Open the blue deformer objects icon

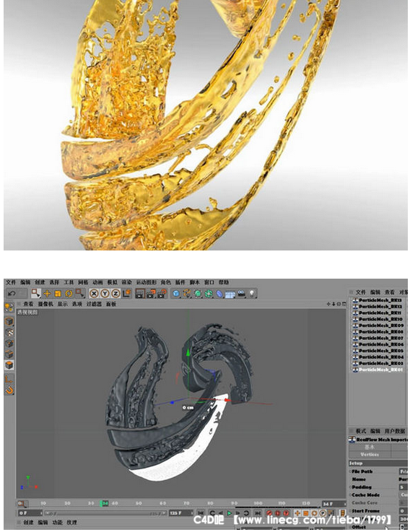coord(219,294)
